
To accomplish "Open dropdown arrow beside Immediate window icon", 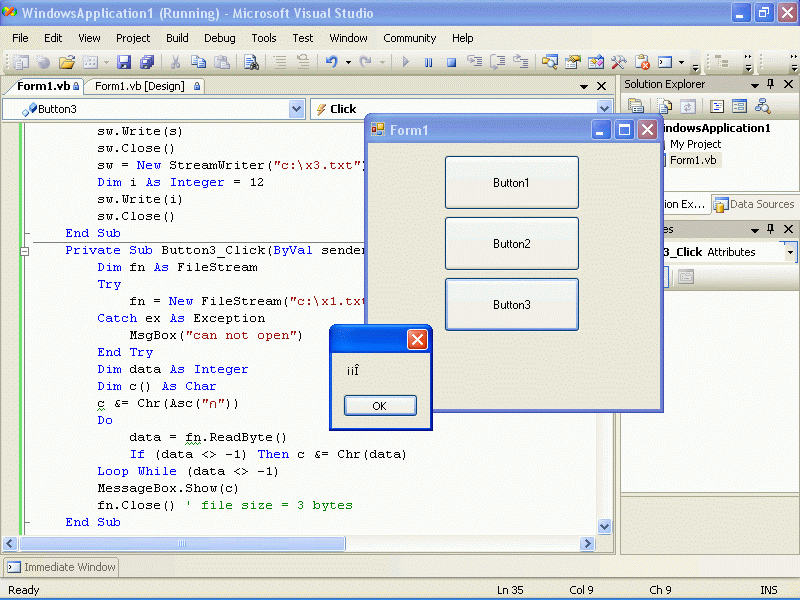I will pyautogui.click(x=682, y=63).
